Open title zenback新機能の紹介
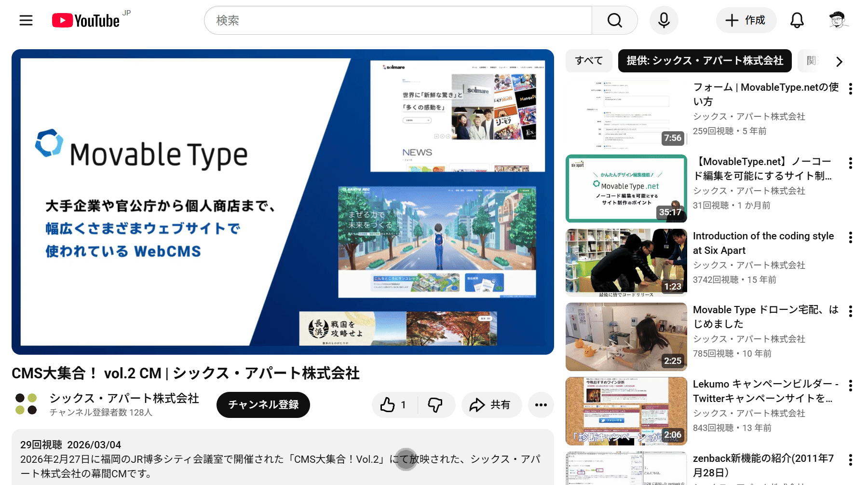The width and height of the screenshot is (868, 485). (x=763, y=465)
